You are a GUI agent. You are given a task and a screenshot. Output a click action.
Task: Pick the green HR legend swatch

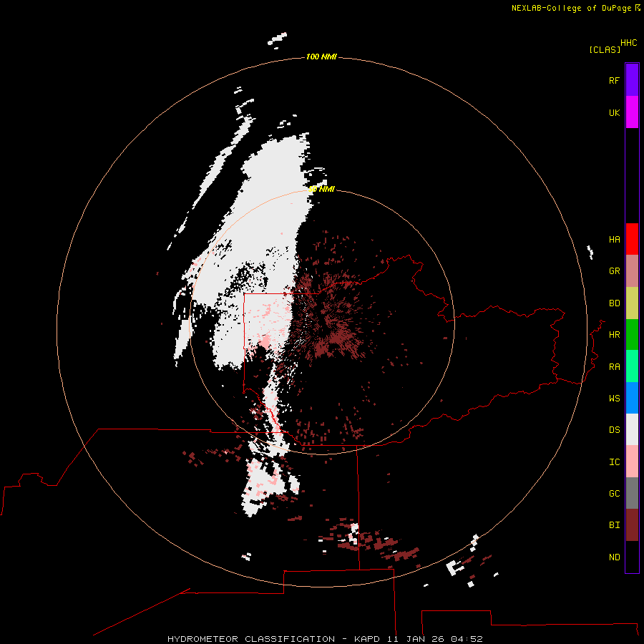coord(632,335)
